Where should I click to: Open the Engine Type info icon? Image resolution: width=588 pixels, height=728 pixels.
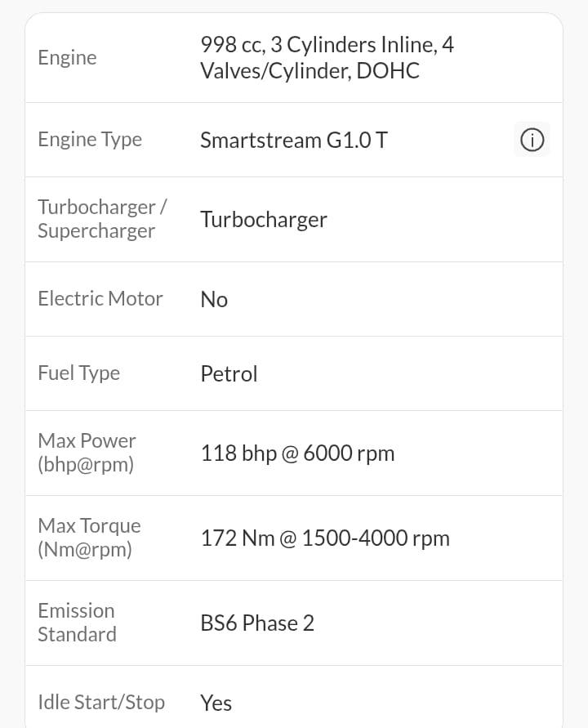click(x=532, y=140)
